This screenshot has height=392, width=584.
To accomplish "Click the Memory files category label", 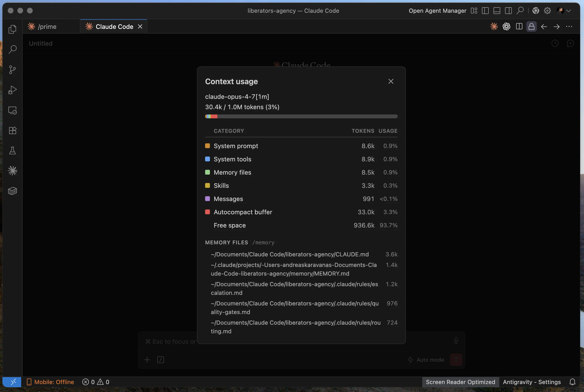I will click(233, 172).
